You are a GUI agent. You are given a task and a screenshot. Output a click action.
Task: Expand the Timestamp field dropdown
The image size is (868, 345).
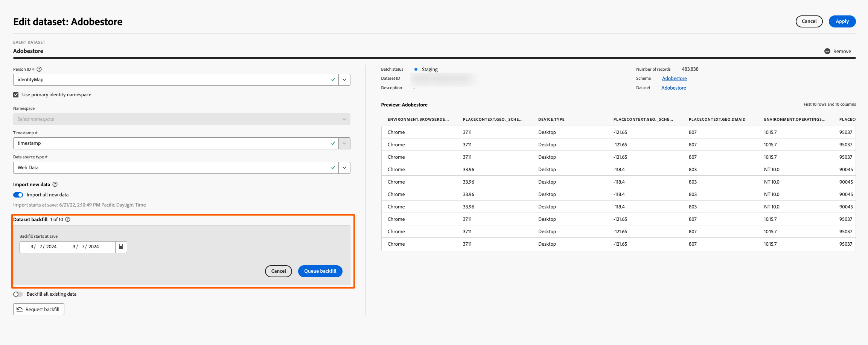[x=344, y=143]
